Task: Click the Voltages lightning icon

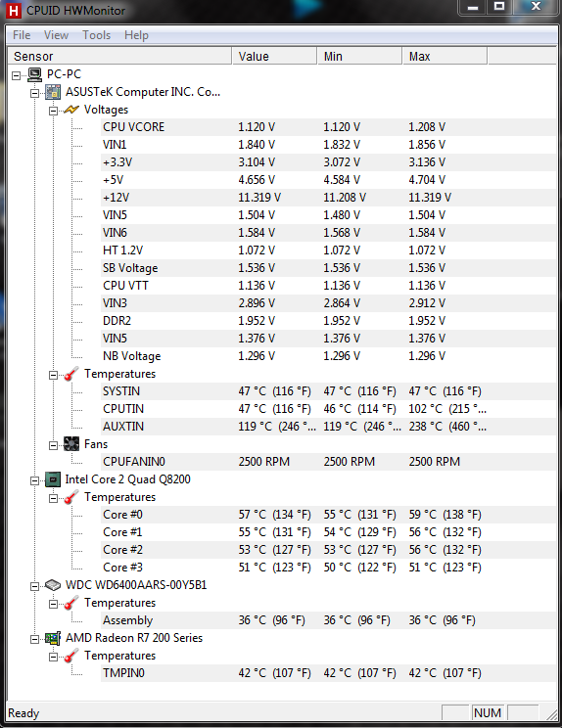Action: 71,110
